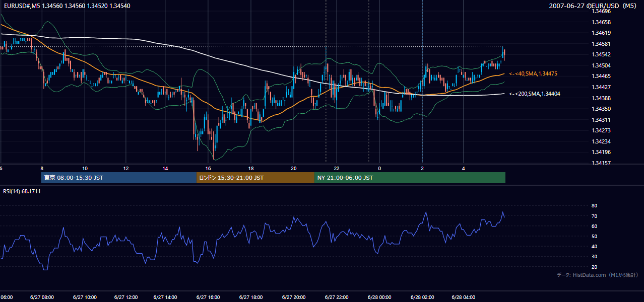This screenshot has height=302, width=644.
Task: Click the HistData.com data source credit
Action: tap(597, 275)
